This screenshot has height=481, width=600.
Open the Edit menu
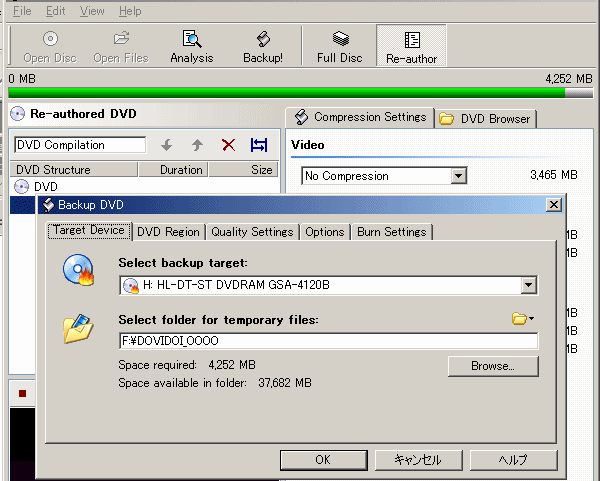pos(55,11)
